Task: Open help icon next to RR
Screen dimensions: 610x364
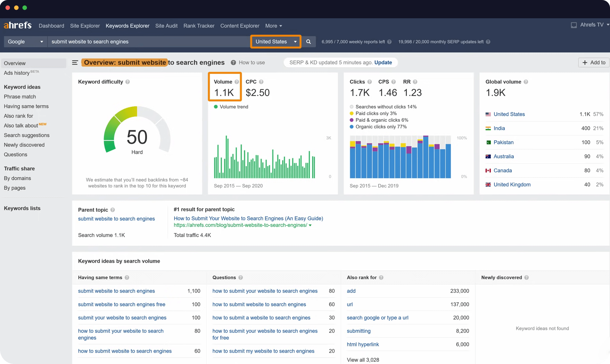Action: point(415,82)
